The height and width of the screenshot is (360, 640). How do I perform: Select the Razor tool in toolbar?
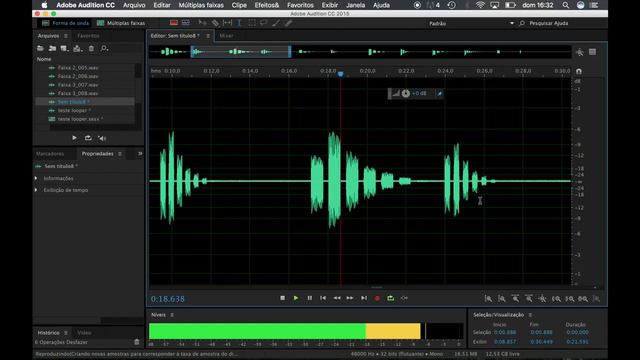[215, 23]
